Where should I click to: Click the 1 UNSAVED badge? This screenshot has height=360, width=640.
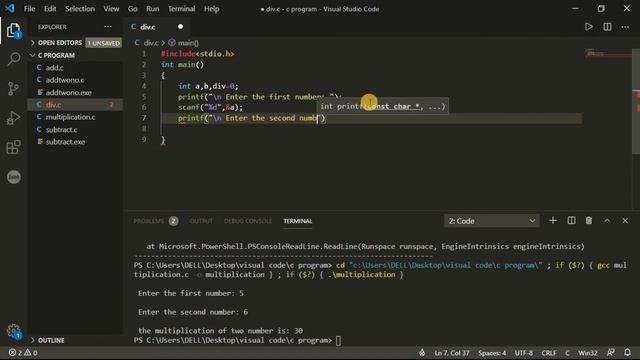coord(104,43)
